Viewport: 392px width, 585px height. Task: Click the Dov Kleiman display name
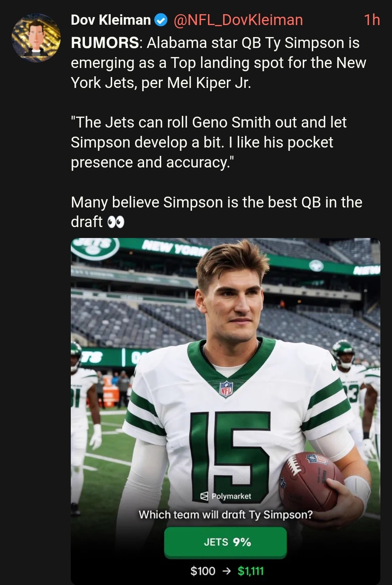[111, 20]
